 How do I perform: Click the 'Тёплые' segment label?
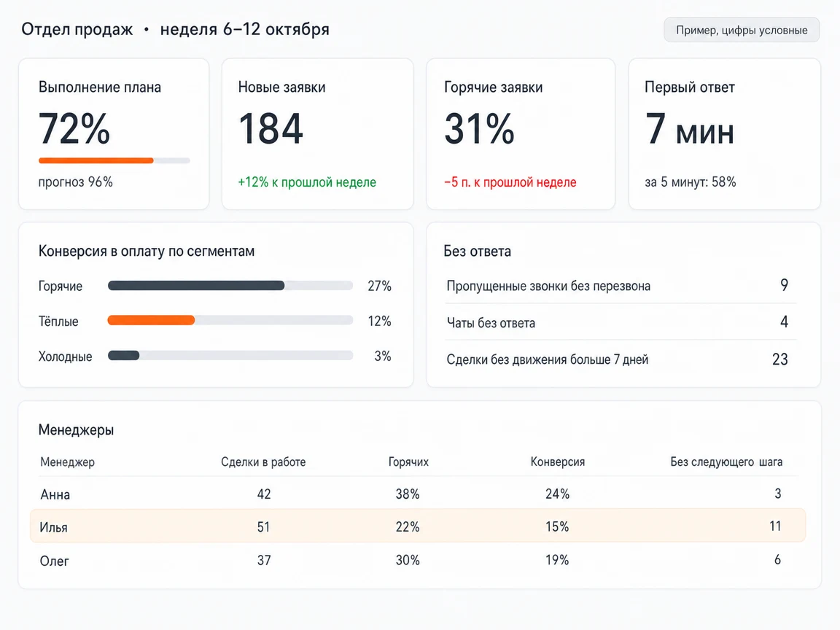coord(58,322)
